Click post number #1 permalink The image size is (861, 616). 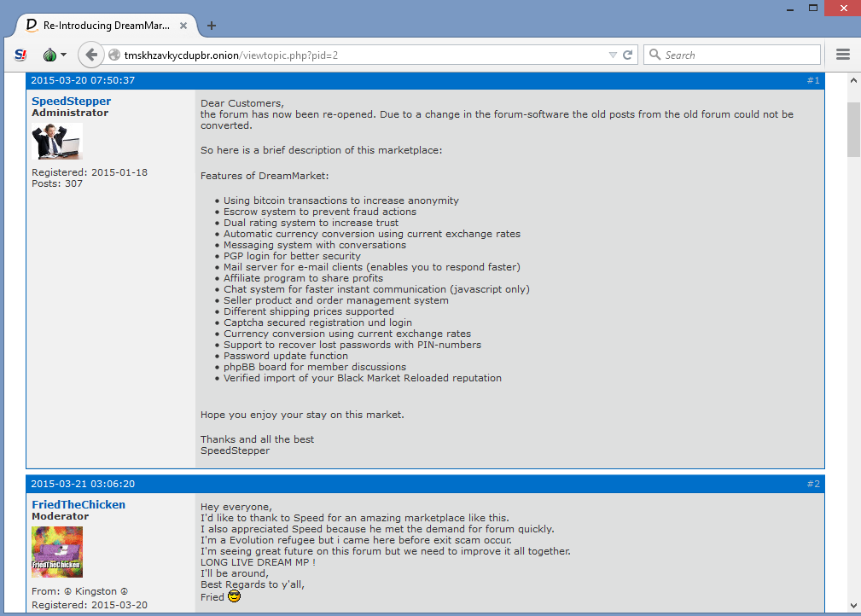click(x=813, y=80)
